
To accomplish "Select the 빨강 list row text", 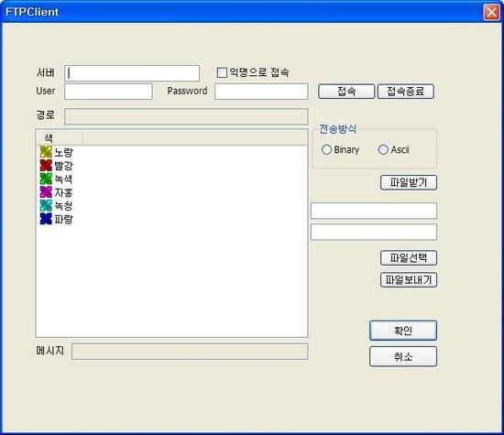I will [x=63, y=166].
